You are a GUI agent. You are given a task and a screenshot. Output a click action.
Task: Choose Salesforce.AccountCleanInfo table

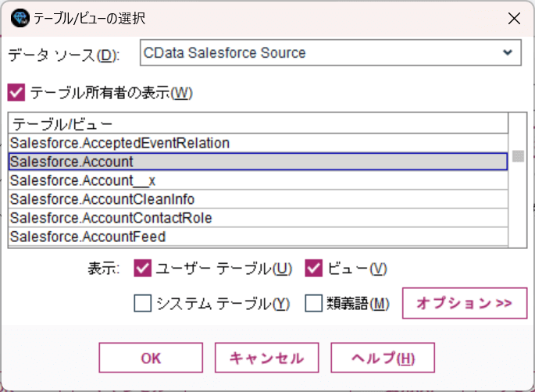102,199
